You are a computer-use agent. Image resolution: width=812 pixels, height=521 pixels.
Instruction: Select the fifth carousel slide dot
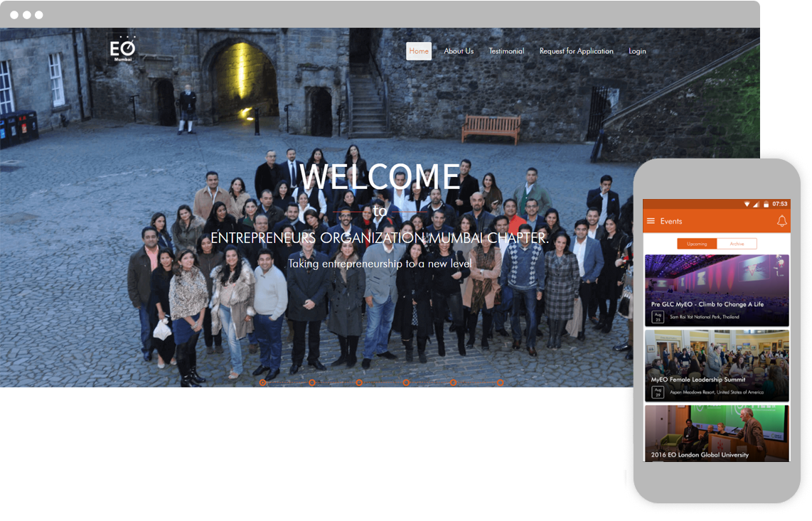click(453, 382)
